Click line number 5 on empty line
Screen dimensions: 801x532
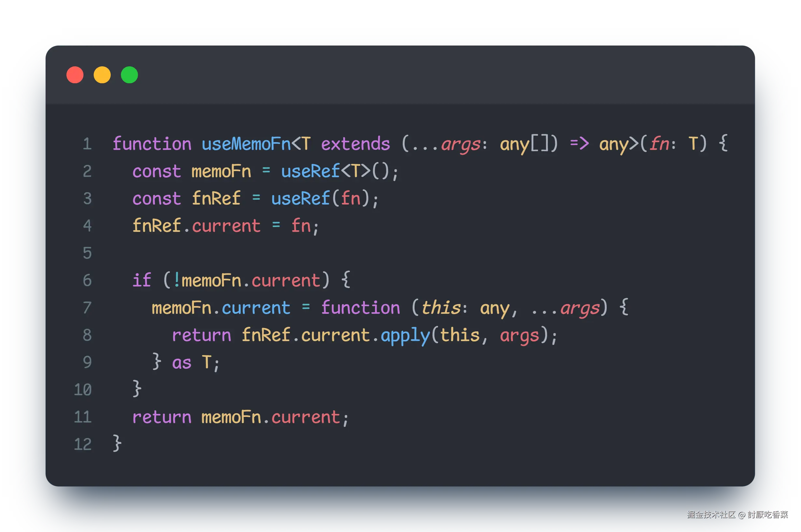tap(87, 253)
